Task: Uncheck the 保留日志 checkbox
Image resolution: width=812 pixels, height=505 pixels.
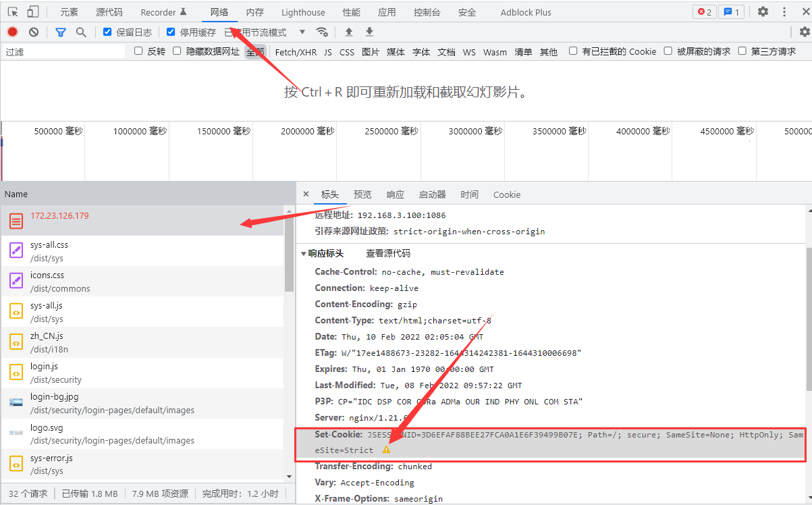Action: pos(107,32)
